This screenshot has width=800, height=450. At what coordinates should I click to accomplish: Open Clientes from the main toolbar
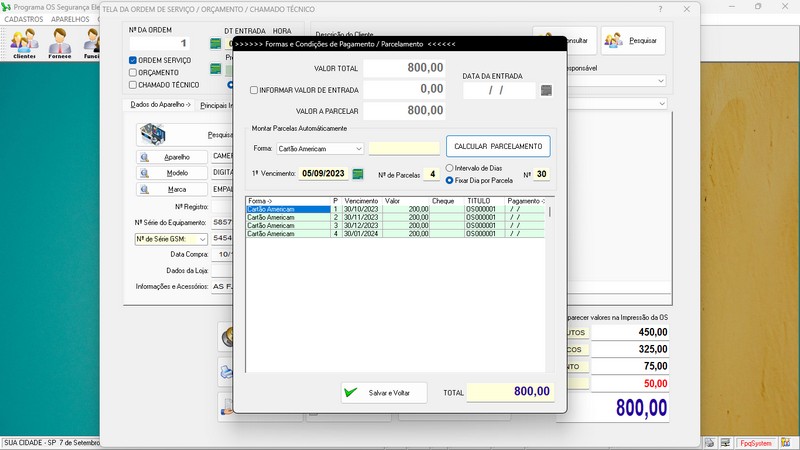tap(24, 43)
